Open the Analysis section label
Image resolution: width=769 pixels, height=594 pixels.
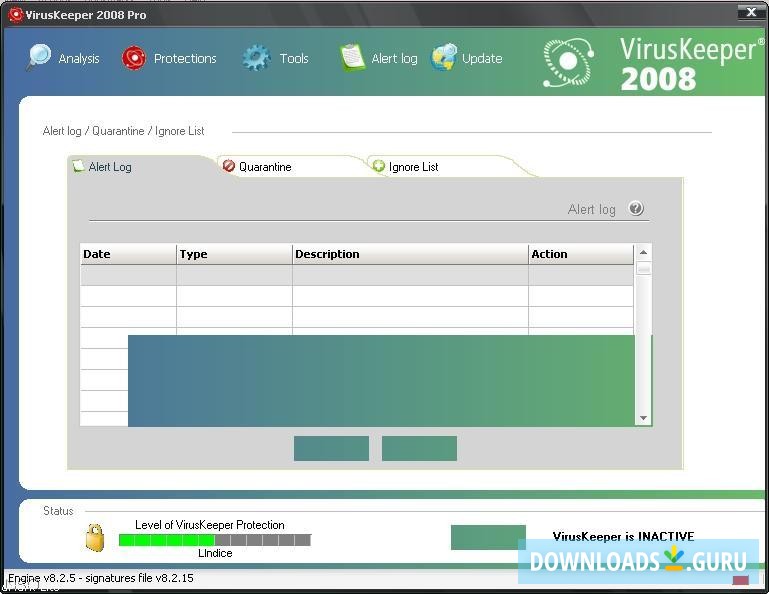[x=79, y=58]
